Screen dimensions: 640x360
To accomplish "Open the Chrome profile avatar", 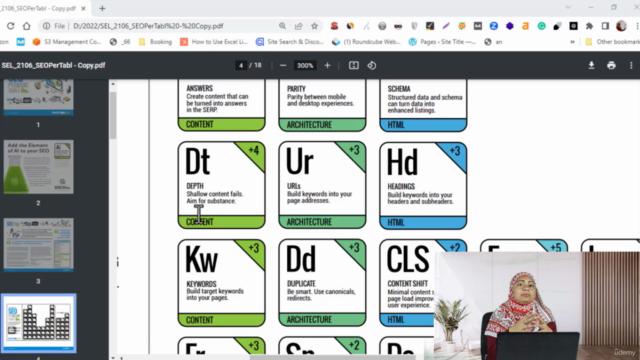I will (621, 26).
